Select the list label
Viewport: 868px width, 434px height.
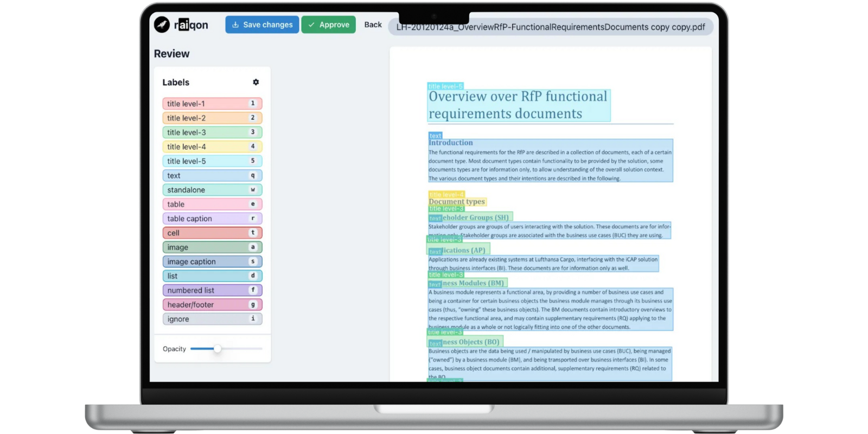point(212,276)
